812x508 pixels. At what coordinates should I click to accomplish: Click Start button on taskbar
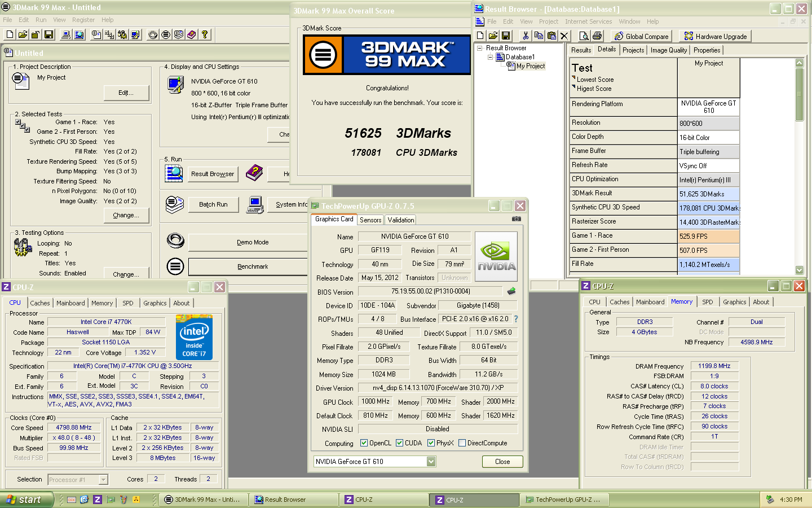[x=27, y=500]
